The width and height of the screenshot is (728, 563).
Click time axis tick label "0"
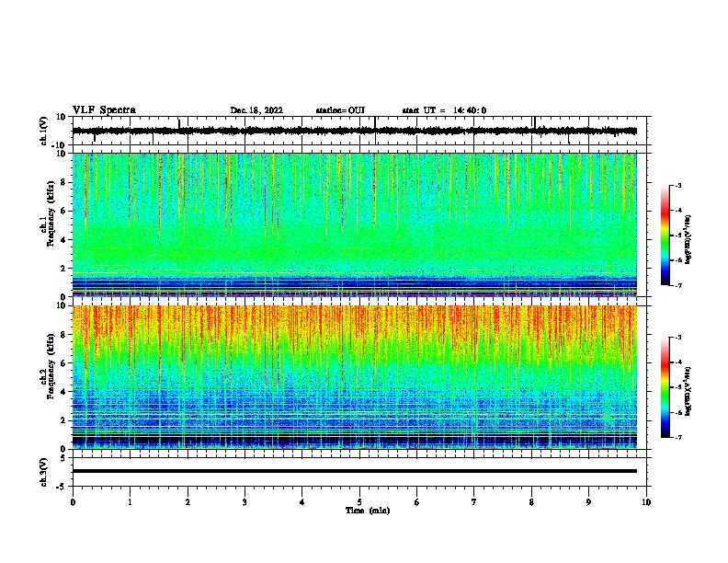point(73,502)
